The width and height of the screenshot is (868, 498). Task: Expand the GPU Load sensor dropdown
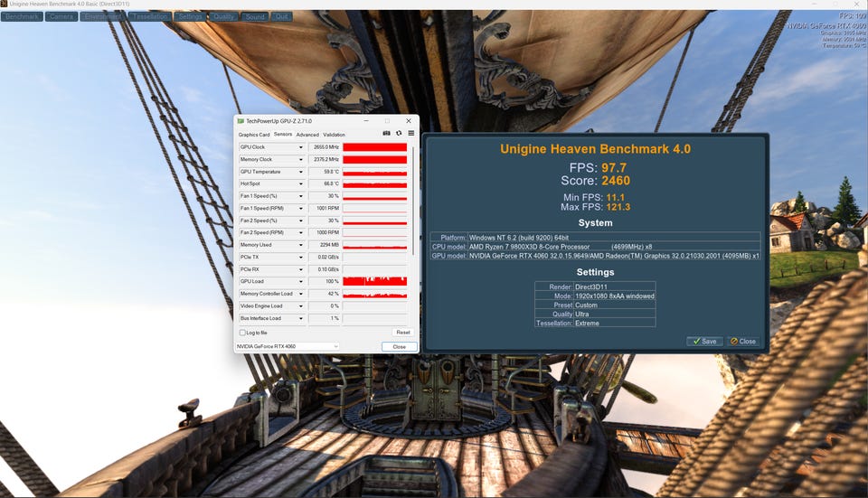pyautogui.click(x=300, y=282)
